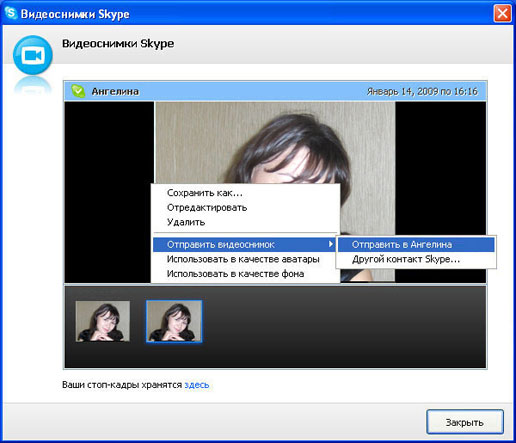Choose Другой контакт Skype... submenu item

(416, 259)
